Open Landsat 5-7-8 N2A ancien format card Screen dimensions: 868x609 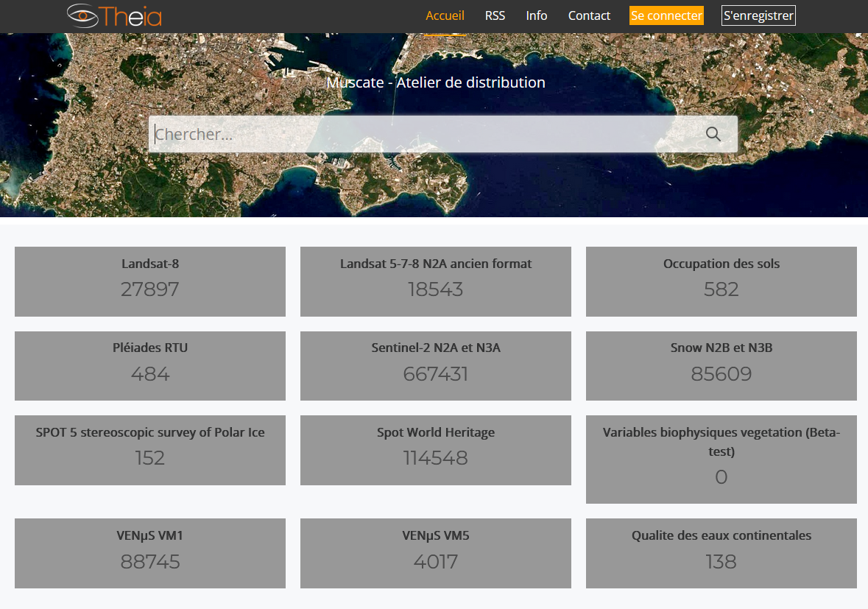point(436,282)
